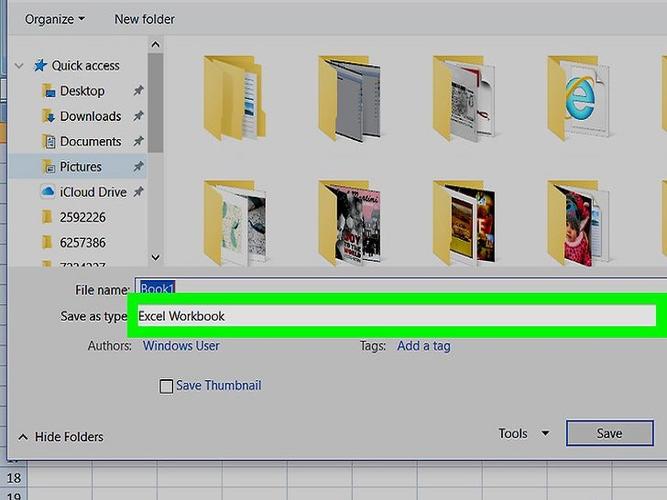This screenshot has width=667, height=500.
Task: Select the folder with the blue-photo document
Action: [235, 98]
